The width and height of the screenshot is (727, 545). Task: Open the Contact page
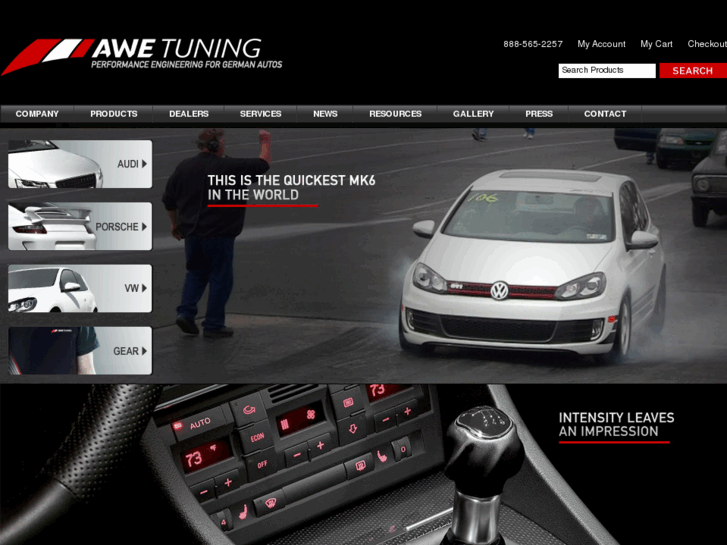tap(605, 114)
